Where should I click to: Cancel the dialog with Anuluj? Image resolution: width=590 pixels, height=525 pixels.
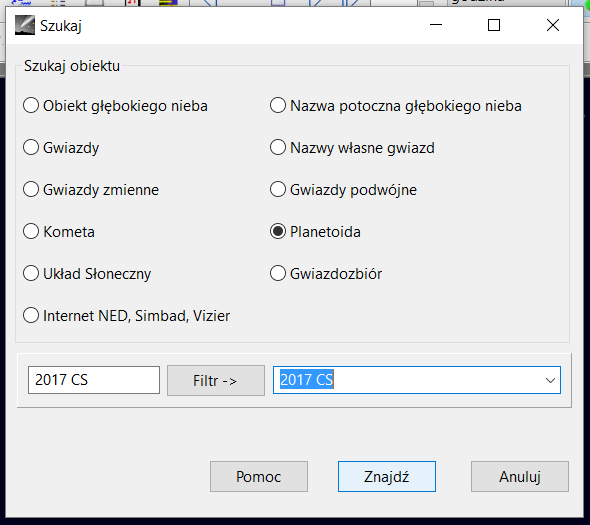click(520, 476)
